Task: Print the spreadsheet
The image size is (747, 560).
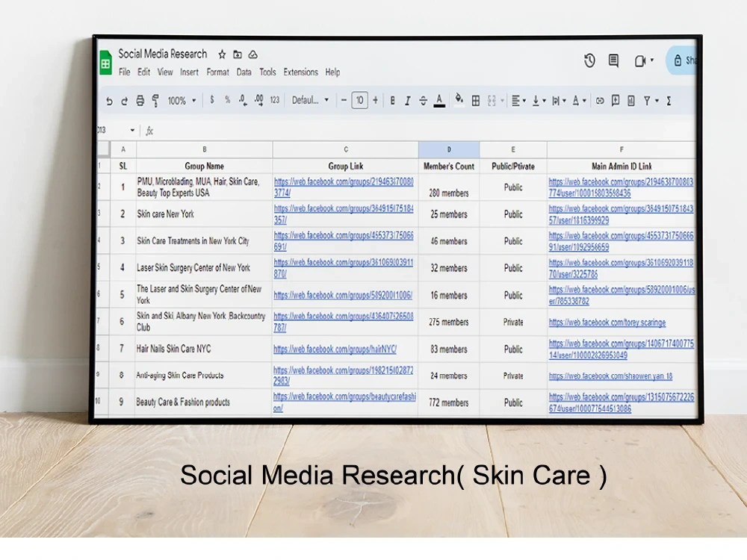Action: (x=140, y=101)
